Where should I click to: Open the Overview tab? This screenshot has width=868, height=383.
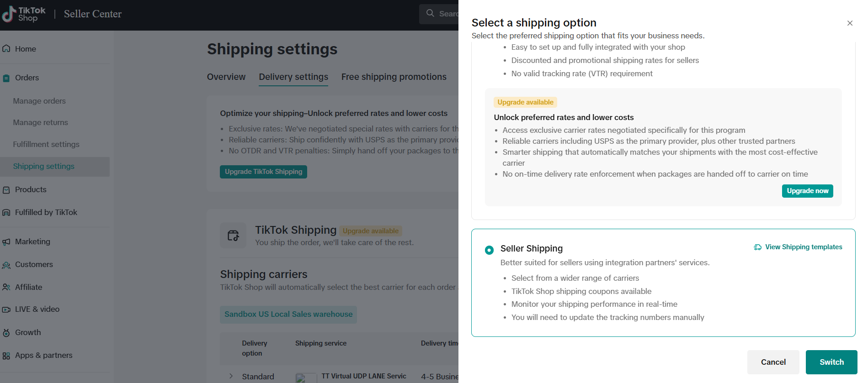point(226,77)
